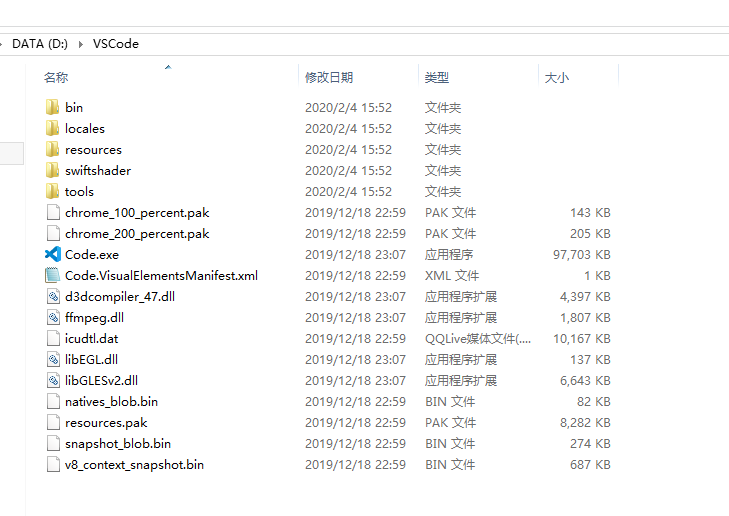Click the 687 KB size value
729x516 pixels.
tap(590, 465)
